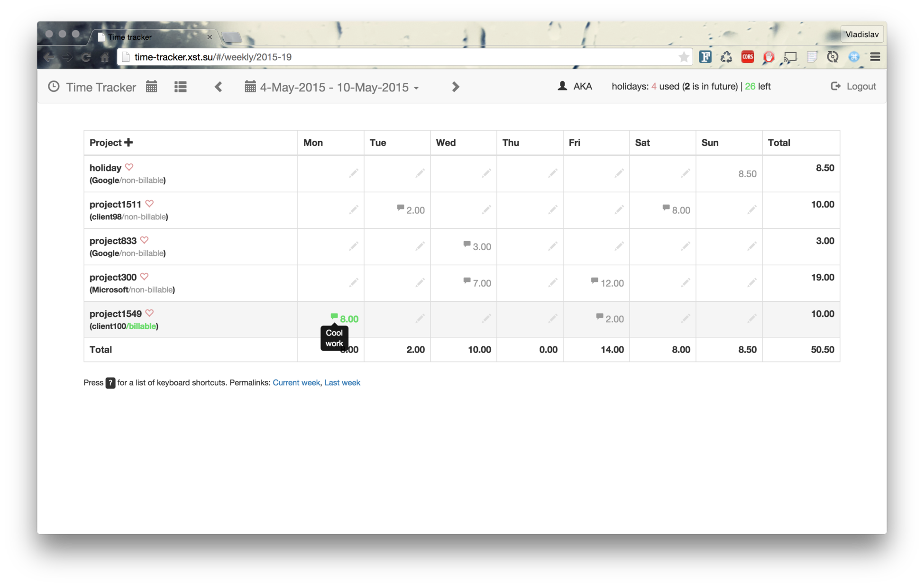Toggle favorite heart for project1549
This screenshot has height=587, width=924.
tap(149, 313)
